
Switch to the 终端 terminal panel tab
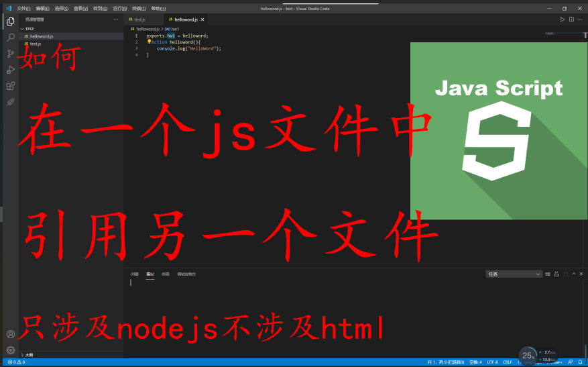pos(166,274)
